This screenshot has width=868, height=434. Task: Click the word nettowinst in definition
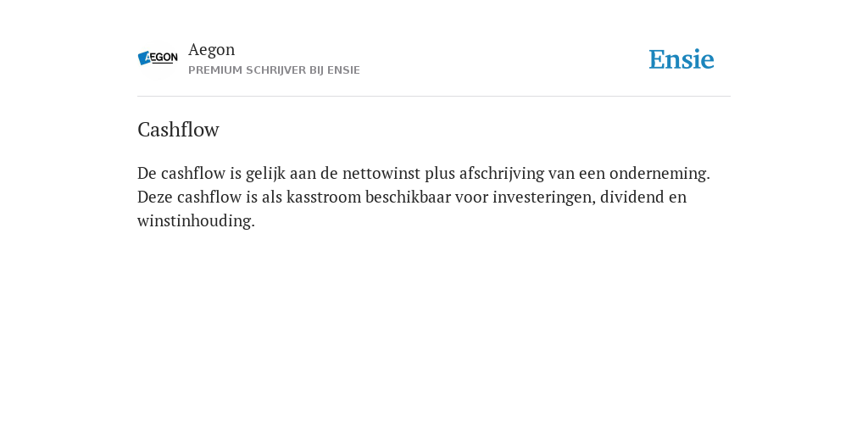pos(381,173)
